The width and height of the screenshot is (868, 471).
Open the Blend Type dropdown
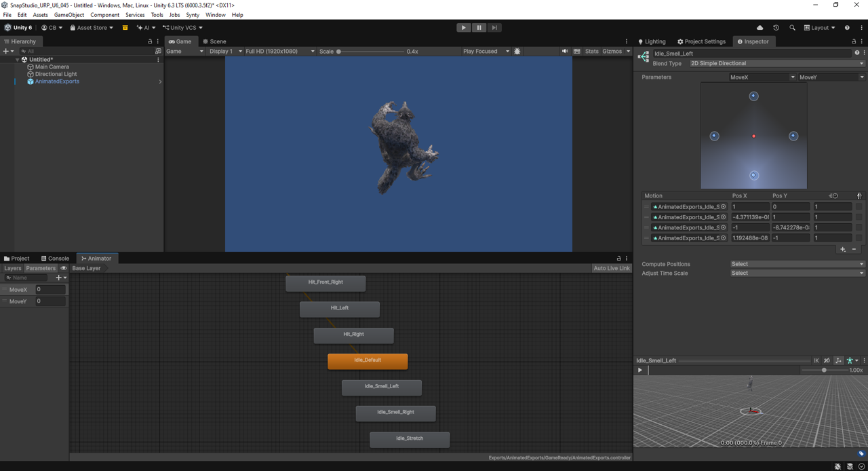click(777, 64)
